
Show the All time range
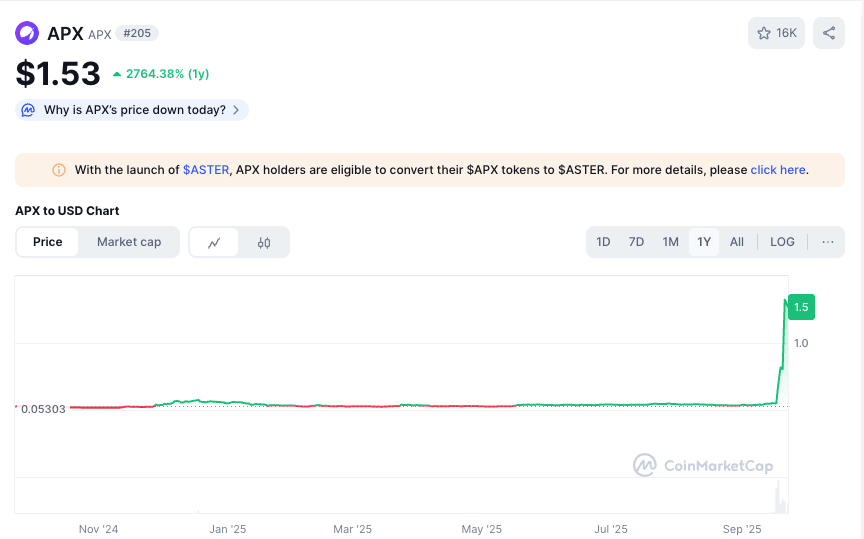pyautogui.click(x=737, y=242)
